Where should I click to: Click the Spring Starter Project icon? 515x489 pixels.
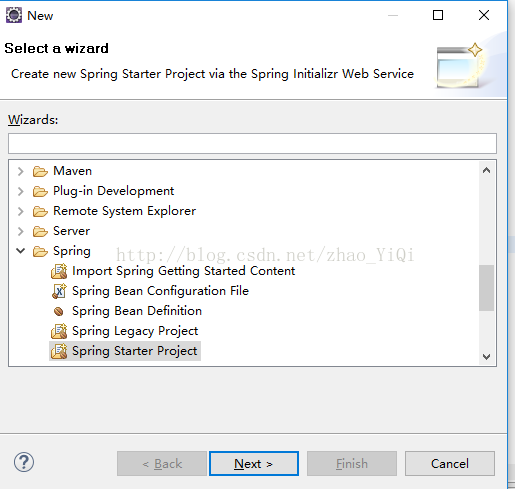pos(59,351)
